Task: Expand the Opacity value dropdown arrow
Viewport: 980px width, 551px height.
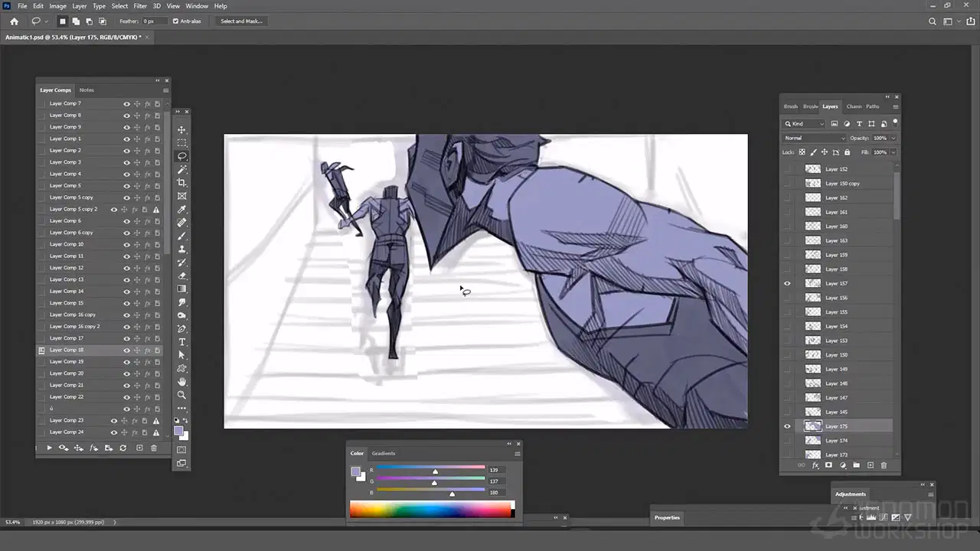Action: (x=893, y=139)
